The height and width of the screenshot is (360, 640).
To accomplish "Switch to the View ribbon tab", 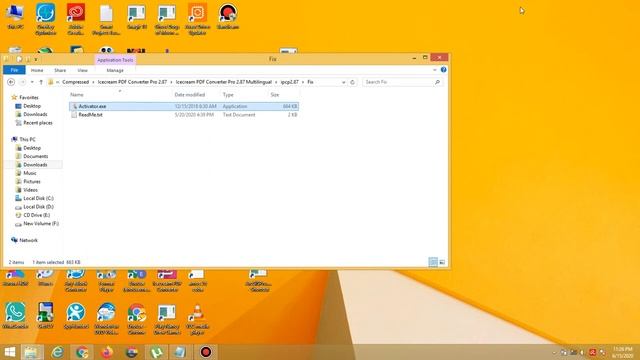I will [82, 70].
